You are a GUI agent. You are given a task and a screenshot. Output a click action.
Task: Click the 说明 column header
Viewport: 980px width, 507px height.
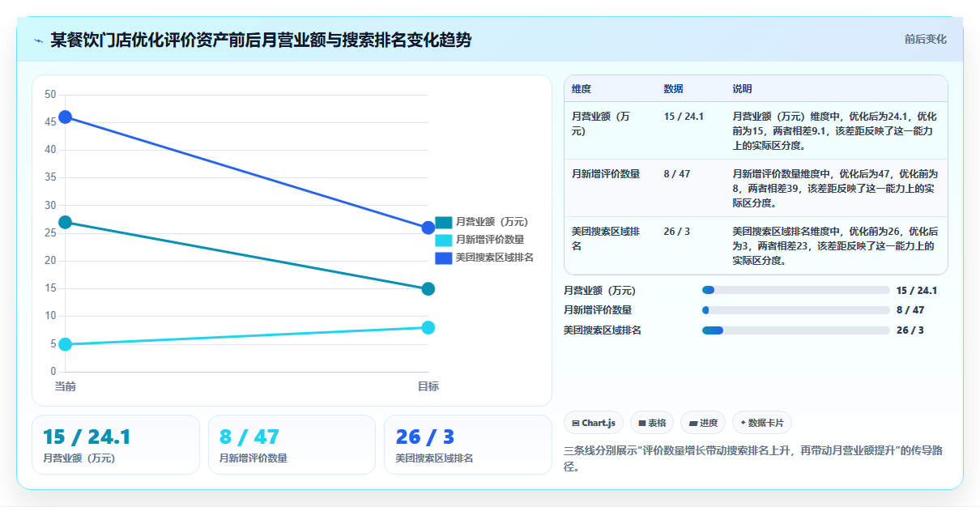[x=743, y=88]
